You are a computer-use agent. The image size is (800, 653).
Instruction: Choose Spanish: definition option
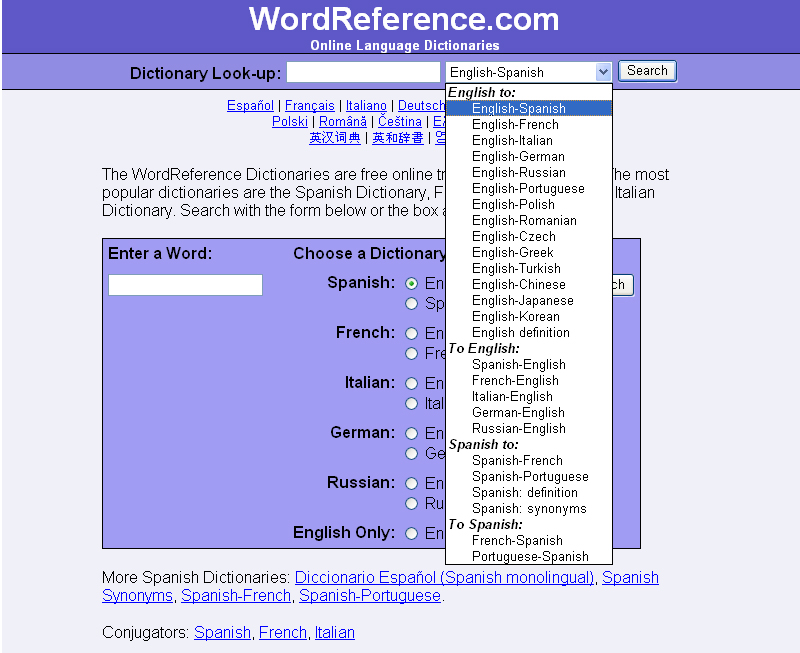[x=529, y=492]
